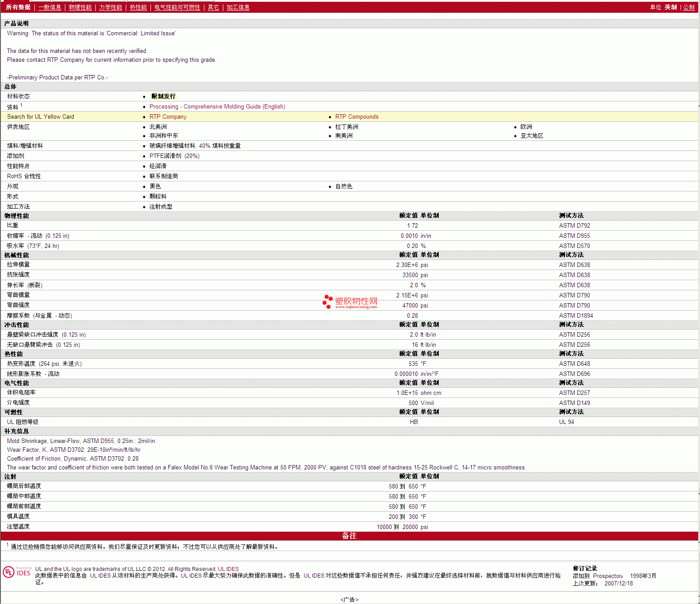The width and height of the screenshot is (700, 604).
Task: Click the 模具温度 row label
Action: (18, 517)
